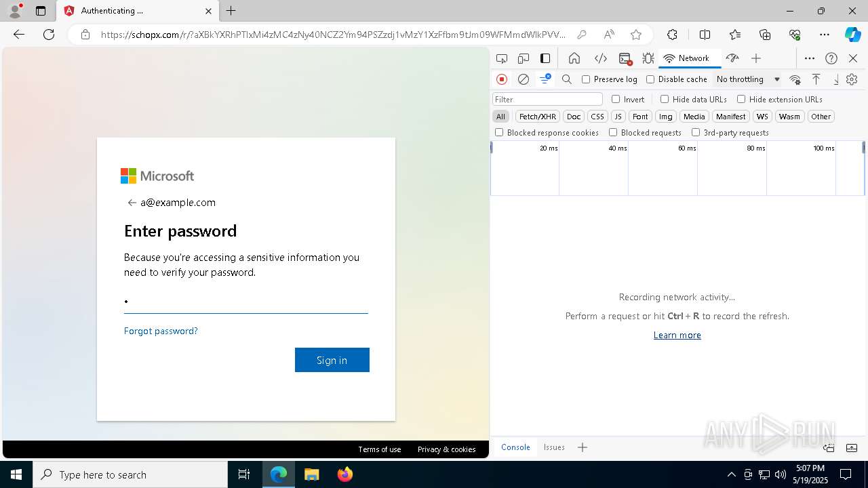Open the Performance gauge icon tab
The height and width of the screenshot is (488, 868).
pos(732,58)
